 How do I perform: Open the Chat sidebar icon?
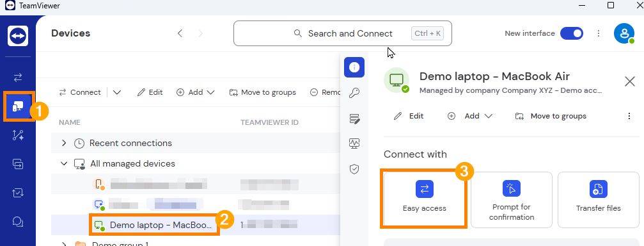pos(18,221)
